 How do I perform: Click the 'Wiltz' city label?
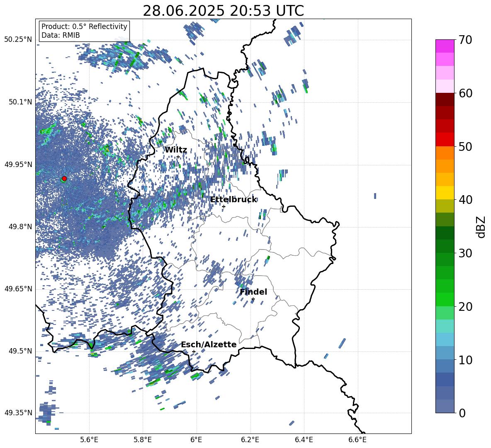click(176, 150)
